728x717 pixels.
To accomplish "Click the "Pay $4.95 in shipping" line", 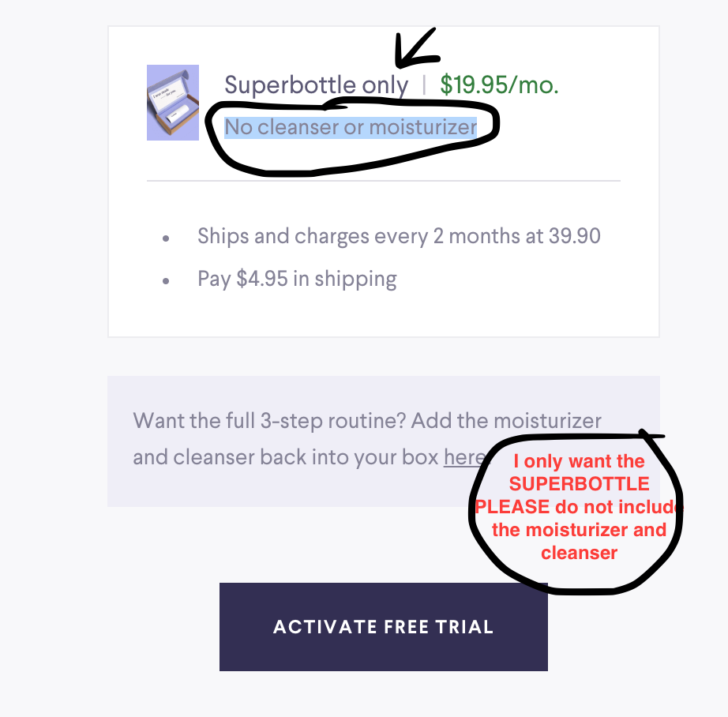I will (x=297, y=279).
